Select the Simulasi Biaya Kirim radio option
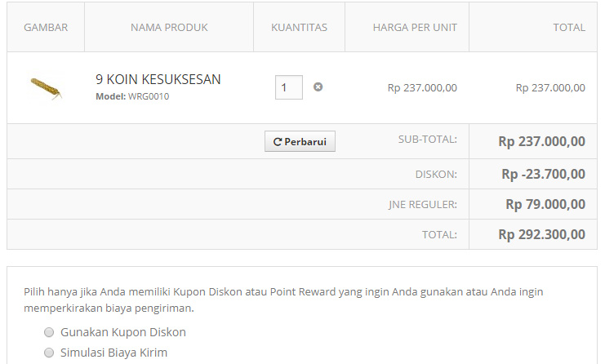This screenshot has width=605, height=364. 49,353
